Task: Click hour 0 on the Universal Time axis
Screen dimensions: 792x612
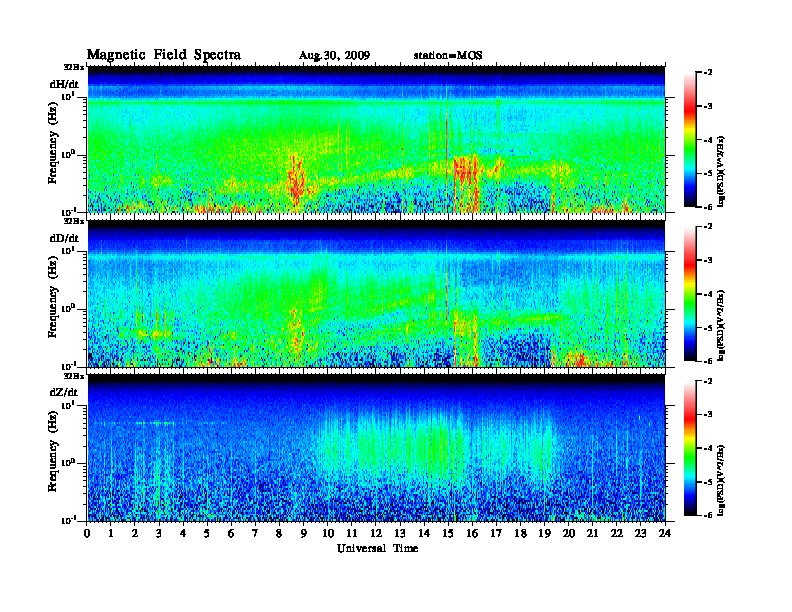Action: tap(87, 533)
